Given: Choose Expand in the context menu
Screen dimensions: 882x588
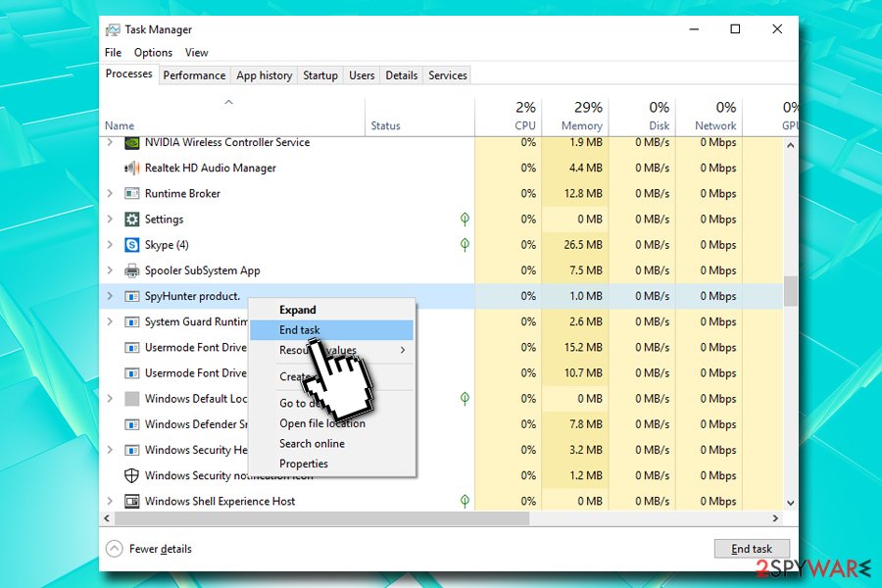Looking at the screenshot, I should 332,310.
